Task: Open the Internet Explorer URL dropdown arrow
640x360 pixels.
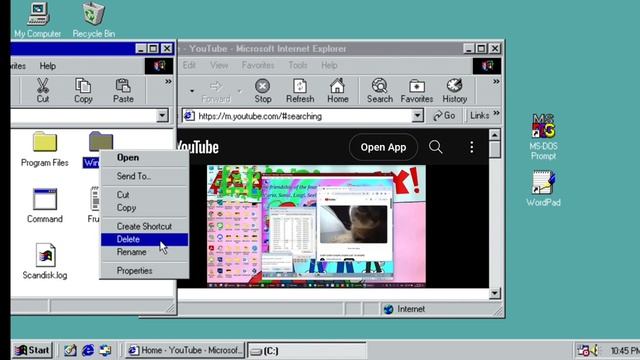Action: pyautogui.click(x=417, y=116)
